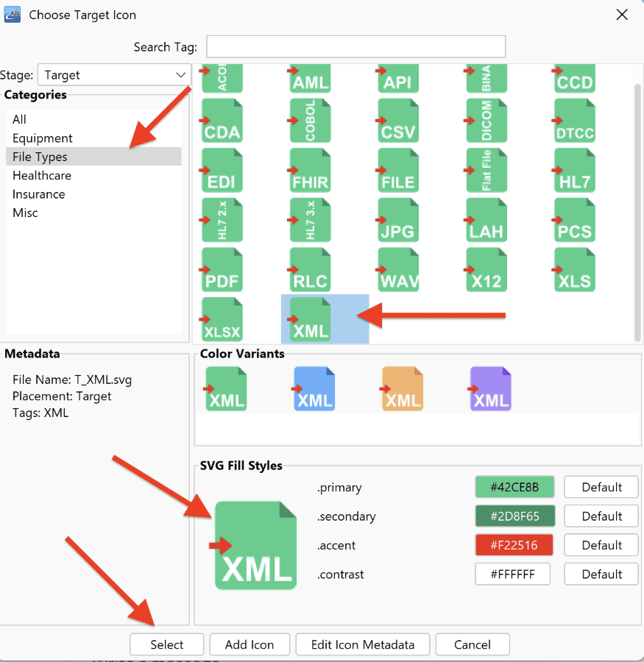The height and width of the screenshot is (662, 644).
Task: Click the icon grid vertical scrollbar
Action: pyautogui.click(x=637, y=213)
